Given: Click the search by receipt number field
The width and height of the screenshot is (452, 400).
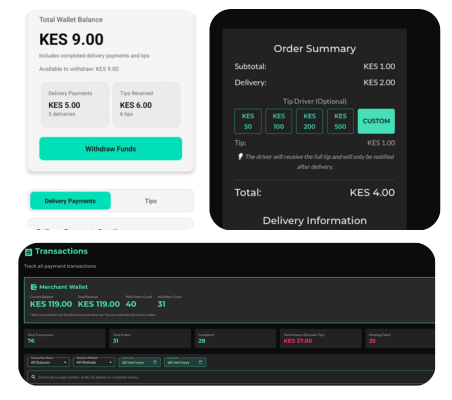Looking at the screenshot, I should [x=231, y=377].
